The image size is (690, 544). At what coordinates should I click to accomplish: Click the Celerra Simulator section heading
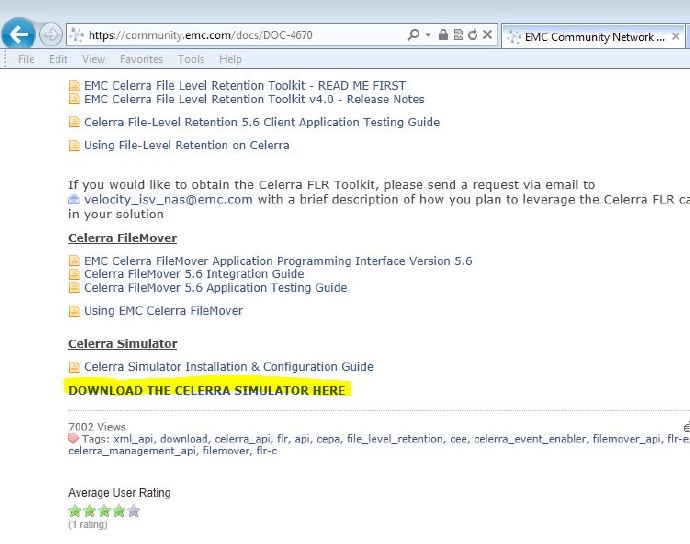click(123, 344)
